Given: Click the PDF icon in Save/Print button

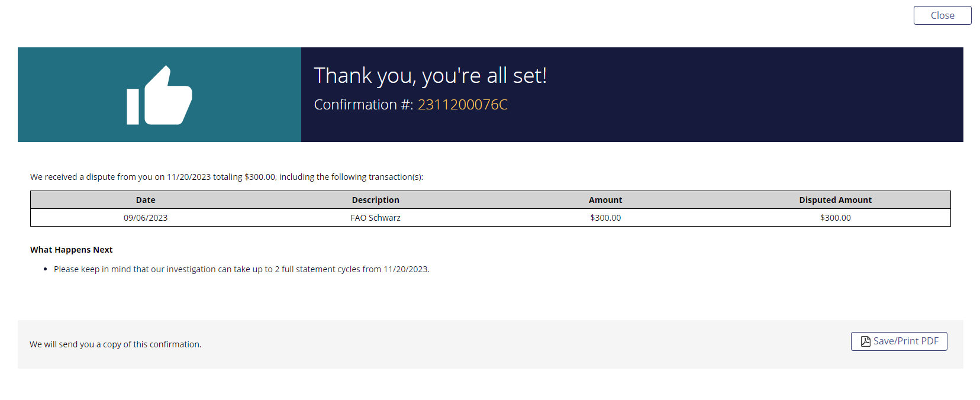Looking at the screenshot, I should [865, 341].
